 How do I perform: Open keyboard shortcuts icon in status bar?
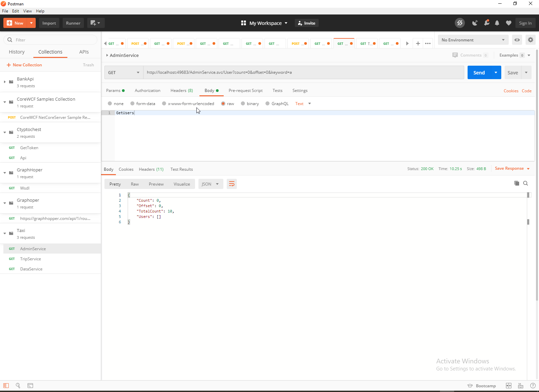(x=520, y=386)
